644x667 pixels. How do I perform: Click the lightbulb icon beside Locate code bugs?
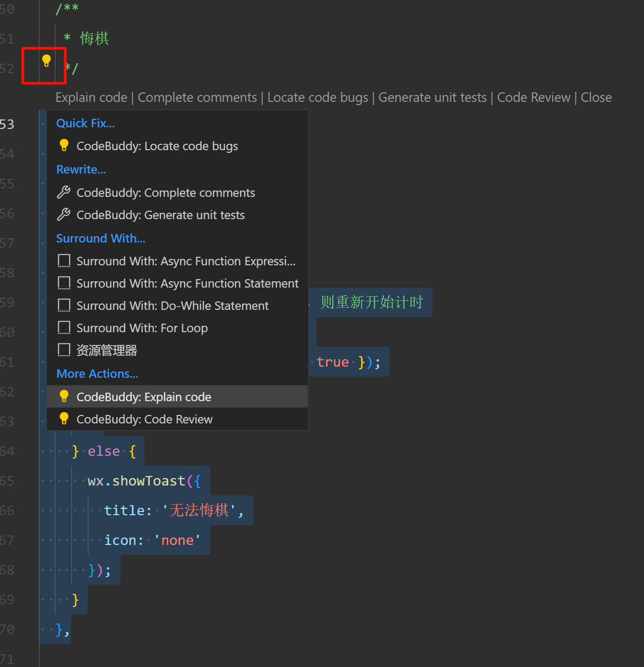pyautogui.click(x=64, y=145)
